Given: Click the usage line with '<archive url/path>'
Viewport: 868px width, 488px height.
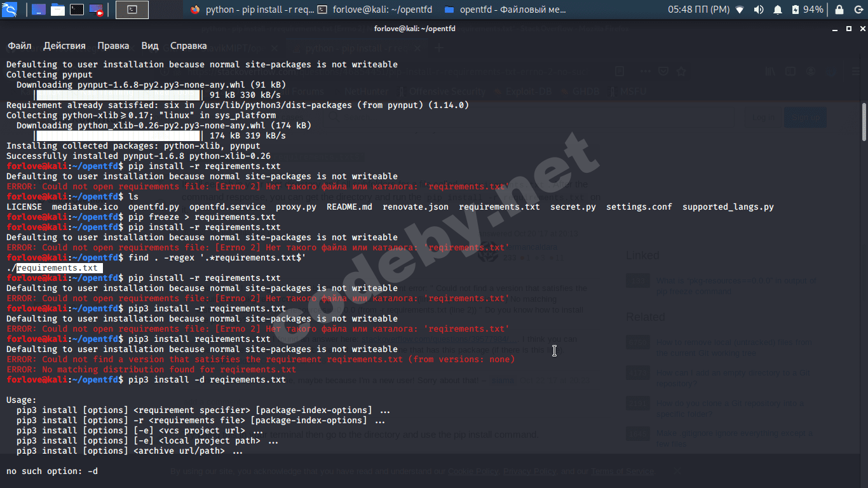Looking at the screenshot, I should 130,451.
